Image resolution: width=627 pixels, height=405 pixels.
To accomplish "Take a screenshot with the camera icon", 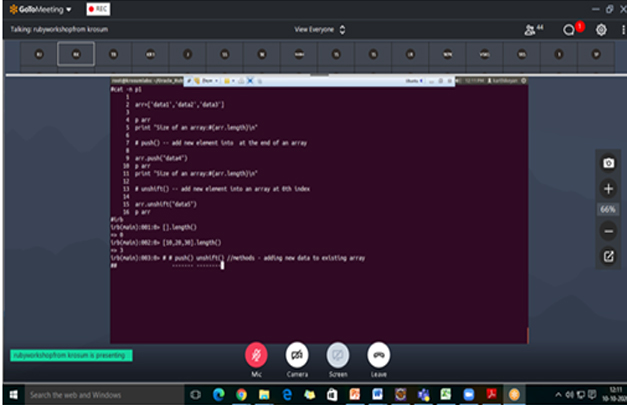I will pos(608,163).
